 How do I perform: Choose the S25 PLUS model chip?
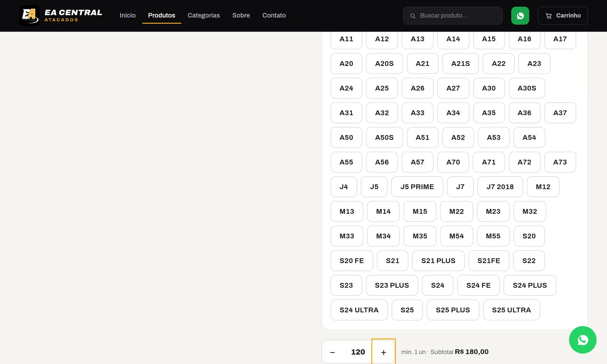(x=453, y=310)
